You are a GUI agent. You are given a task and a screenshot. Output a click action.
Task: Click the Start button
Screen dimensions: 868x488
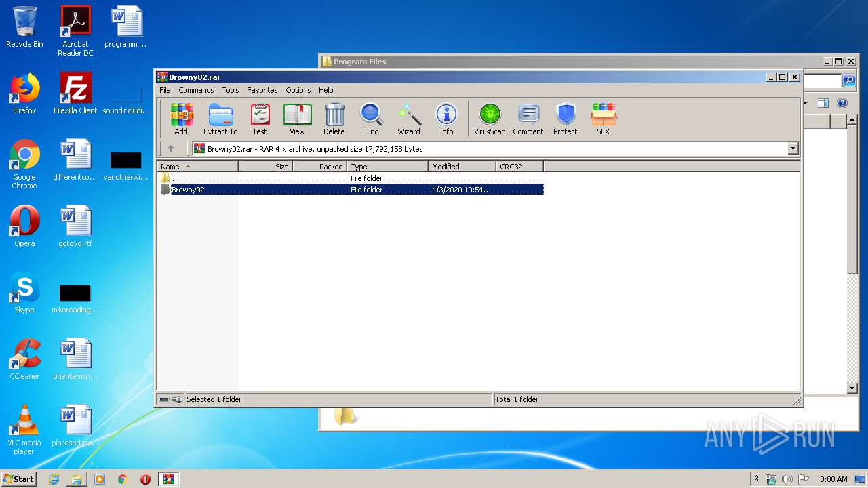pyautogui.click(x=19, y=479)
